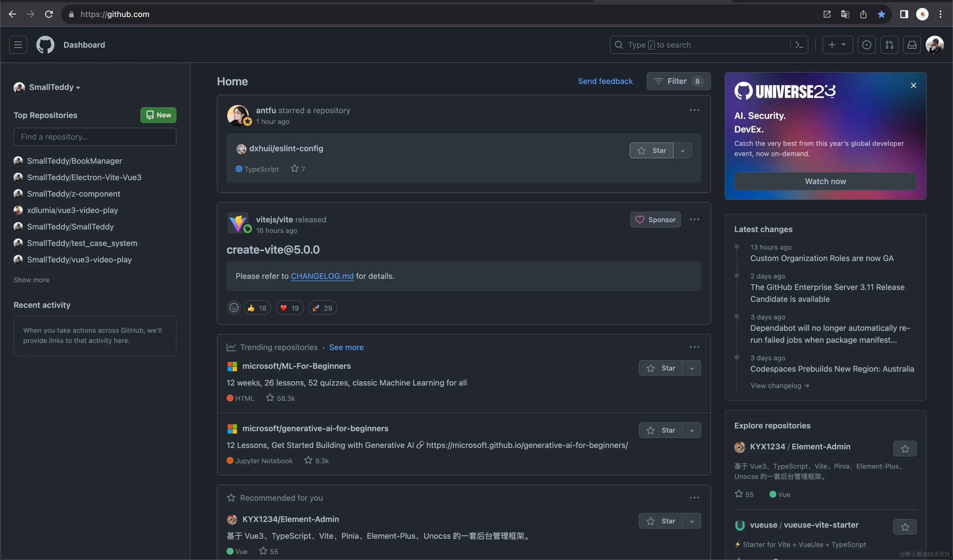Open the Pull requests icon in the header

point(889,45)
